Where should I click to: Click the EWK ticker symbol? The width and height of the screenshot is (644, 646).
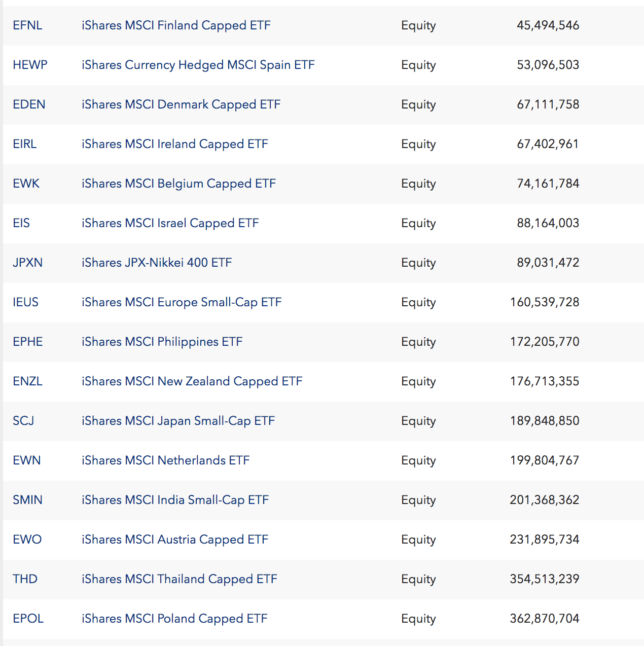(x=26, y=184)
